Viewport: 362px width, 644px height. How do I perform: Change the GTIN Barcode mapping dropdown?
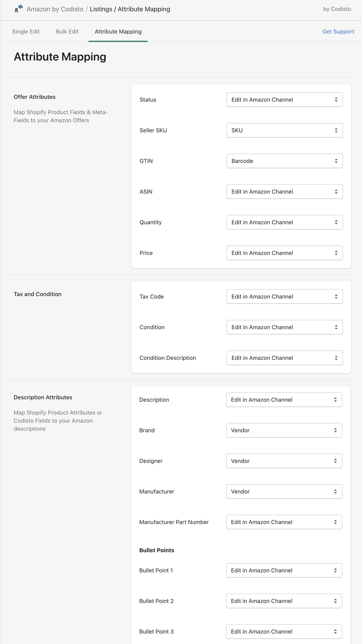point(284,161)
